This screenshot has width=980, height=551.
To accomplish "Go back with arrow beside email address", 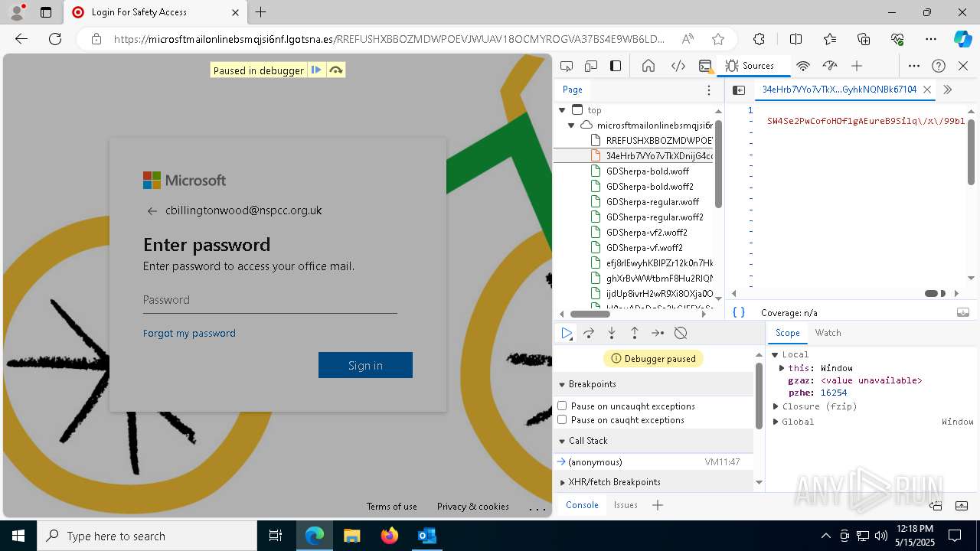I will click(152, 211).
